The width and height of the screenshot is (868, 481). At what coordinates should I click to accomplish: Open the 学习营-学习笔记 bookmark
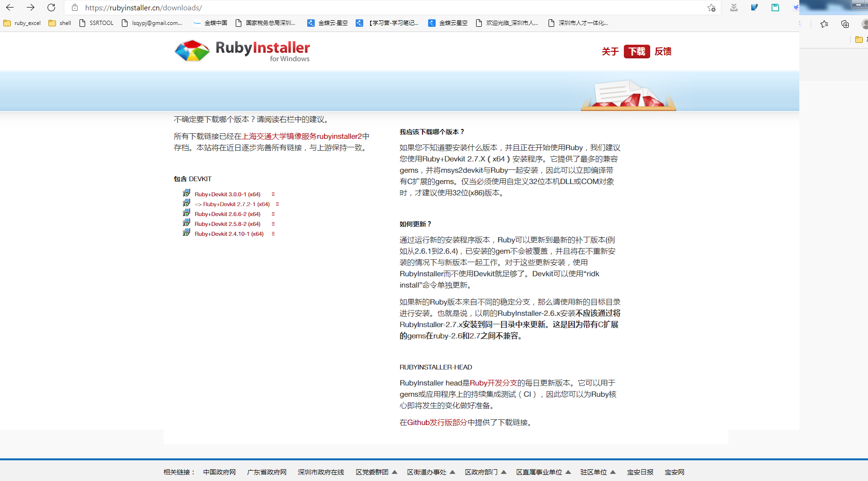click(x=387, y=23)
